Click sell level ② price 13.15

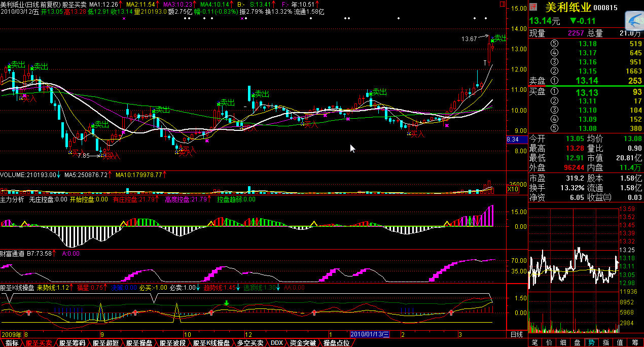click(588, 71)
